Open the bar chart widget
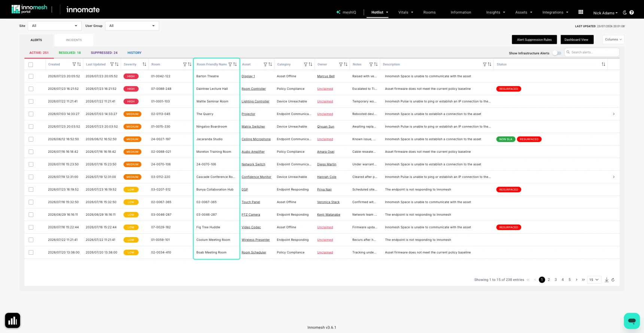 (13, 321)
